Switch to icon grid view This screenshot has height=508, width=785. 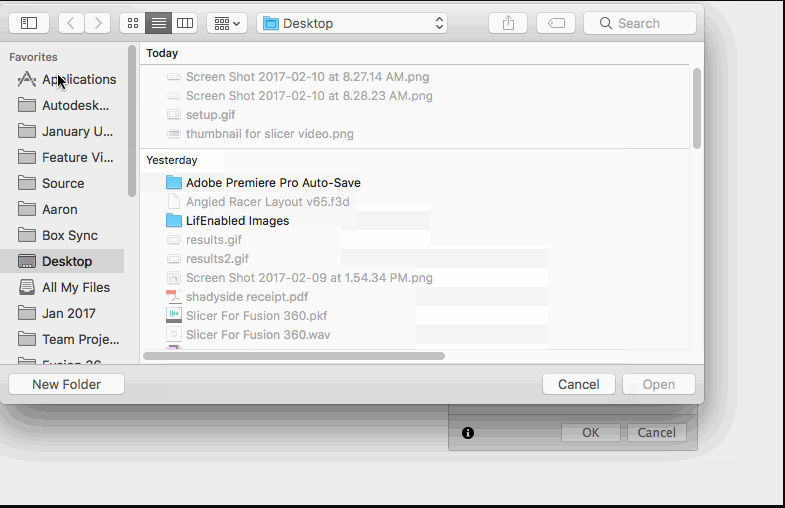tap(133, 23)
